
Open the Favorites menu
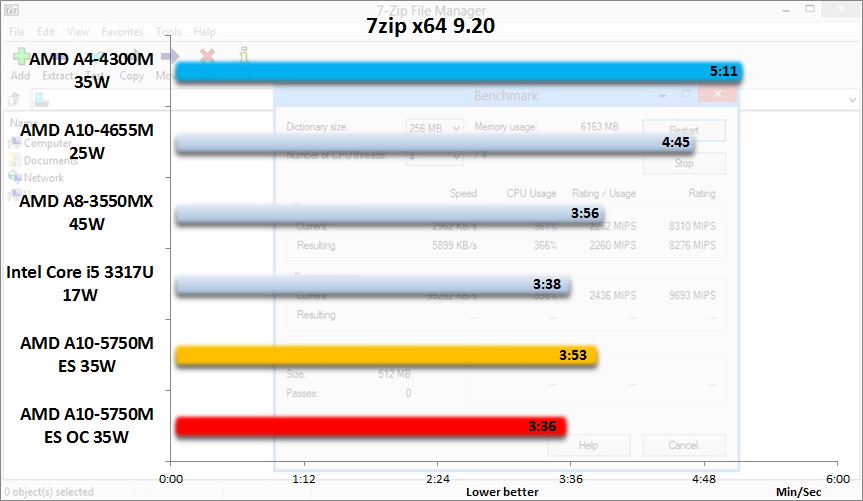point(122,32)
